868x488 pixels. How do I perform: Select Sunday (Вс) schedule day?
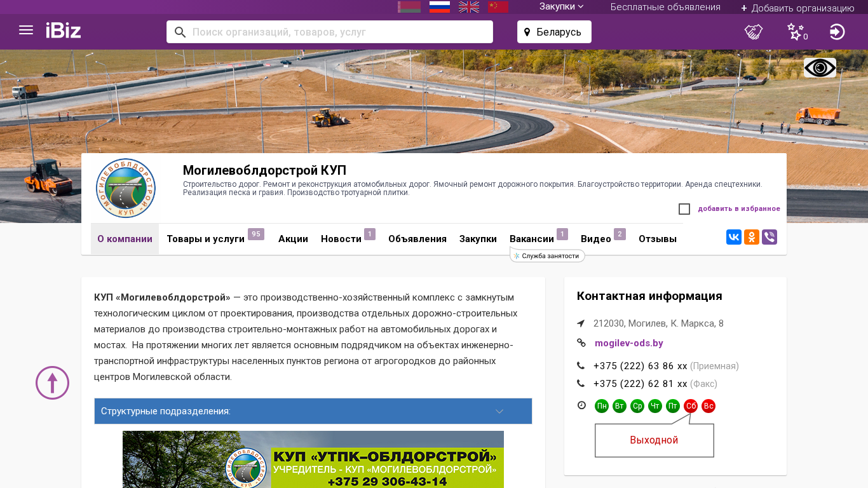pos(709,406)
